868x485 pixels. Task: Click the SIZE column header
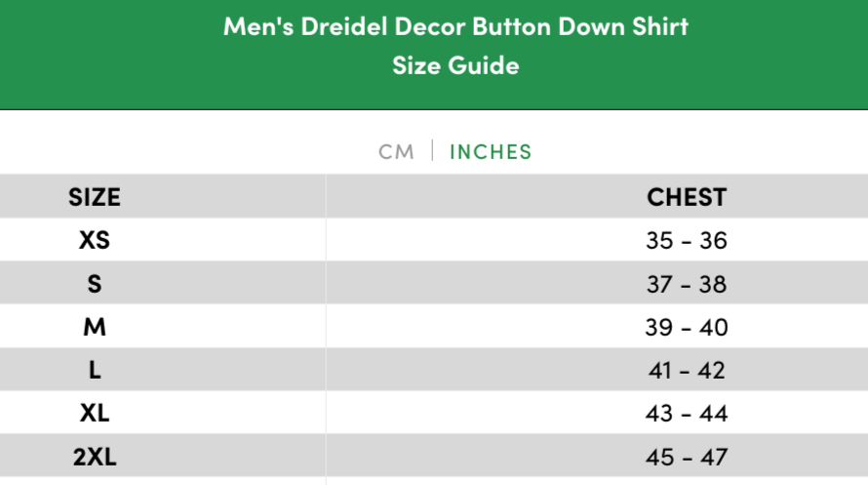(x=95, y=197)
